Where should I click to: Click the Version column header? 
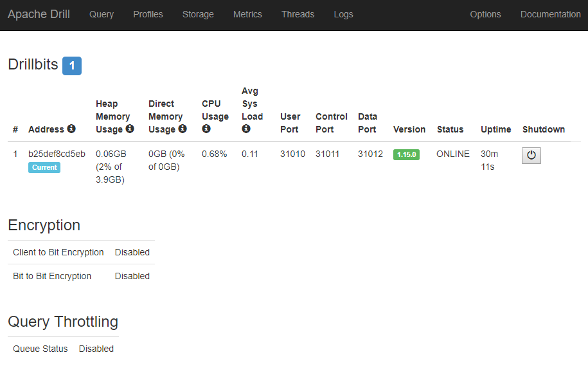(409, 129)
